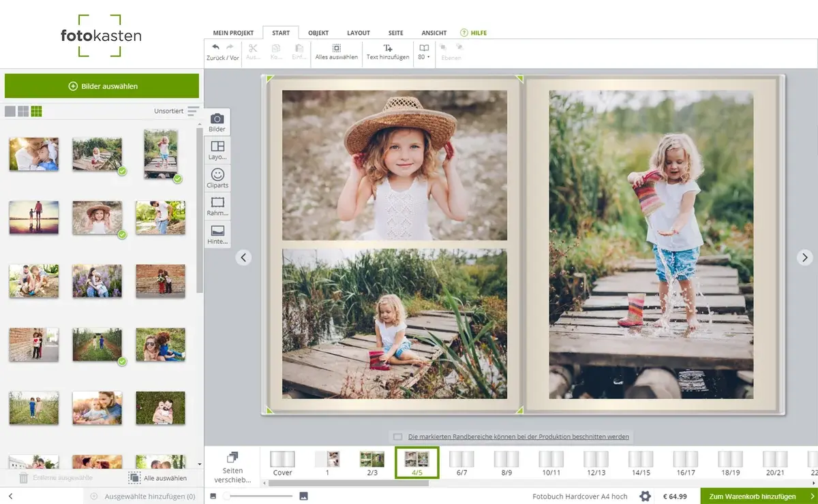The image size is (818, 504).
Task: Open the 80 zoom level dropdown
Action: [424, 52]
